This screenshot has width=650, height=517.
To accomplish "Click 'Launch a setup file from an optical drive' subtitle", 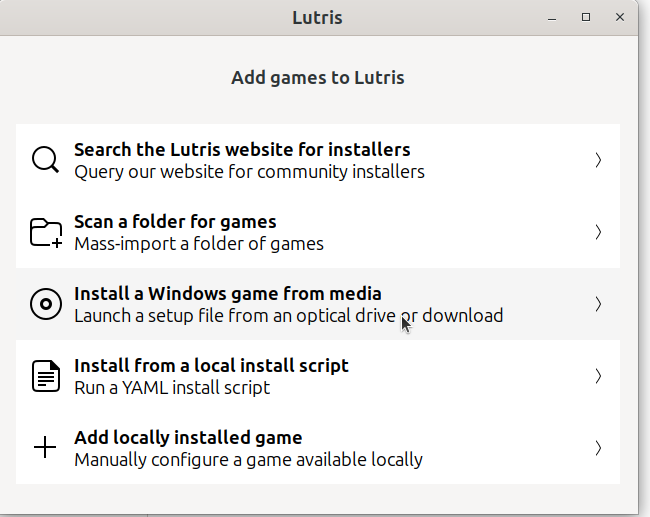I will tap(289, 316).
